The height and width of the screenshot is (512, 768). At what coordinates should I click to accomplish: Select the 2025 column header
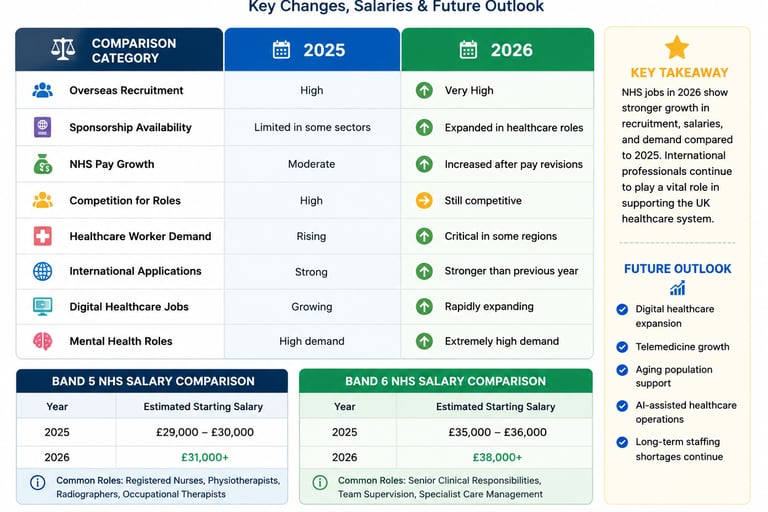point(312,49)
